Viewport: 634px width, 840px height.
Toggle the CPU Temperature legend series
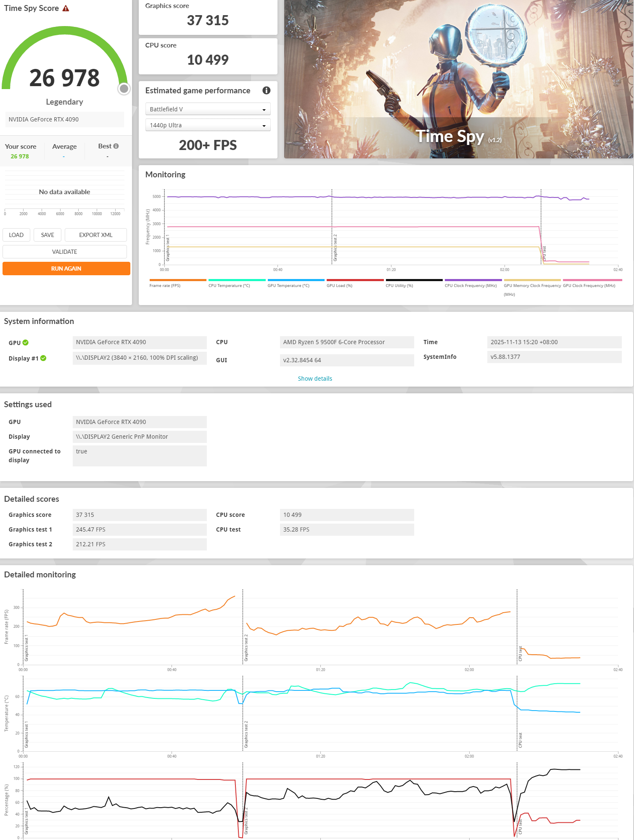coord(237,280)
